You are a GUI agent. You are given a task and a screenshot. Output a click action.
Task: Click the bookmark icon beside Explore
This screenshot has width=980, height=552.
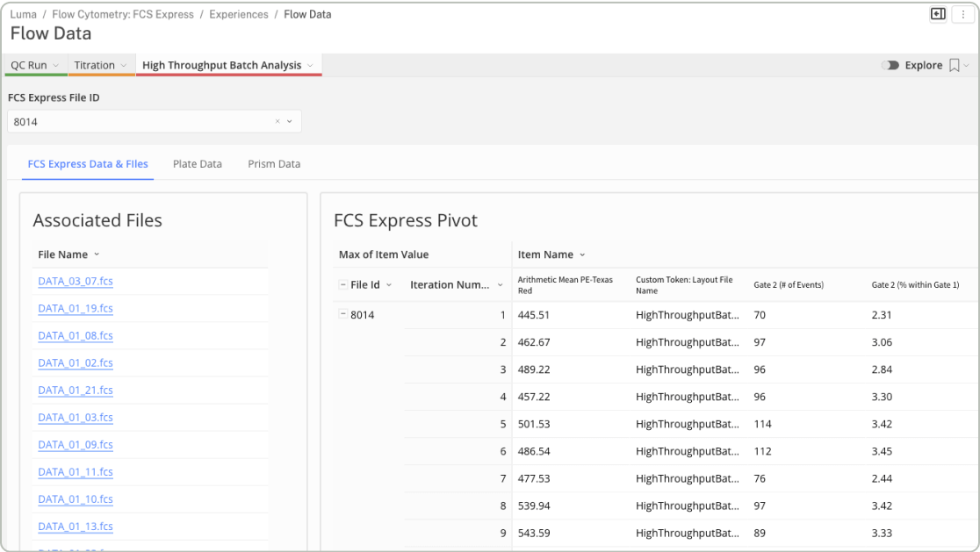pos(955,66)
